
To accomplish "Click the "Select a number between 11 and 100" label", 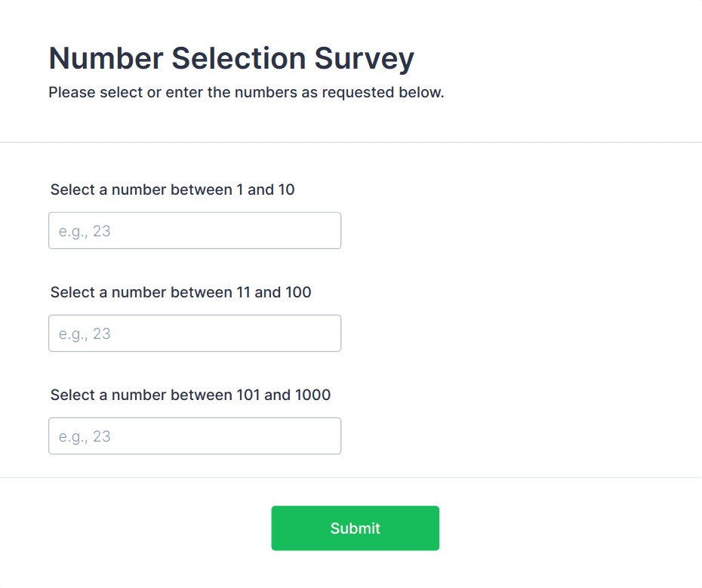I will pos(180,292).
